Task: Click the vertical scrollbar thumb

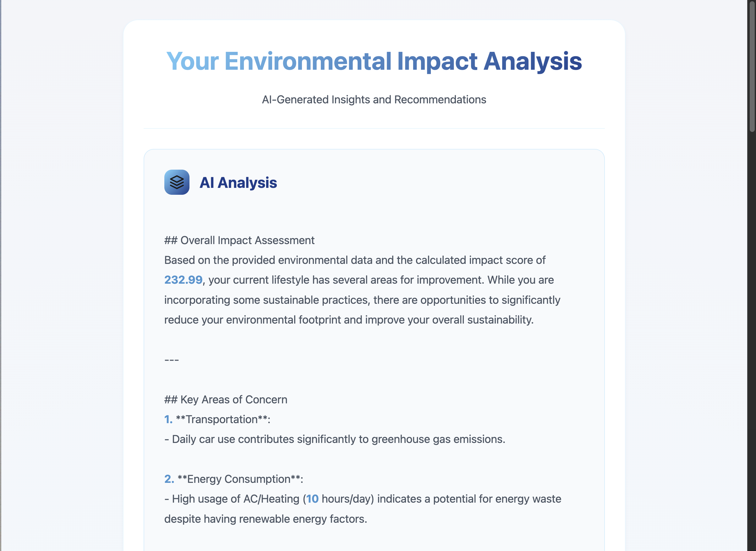Action: 752,67
